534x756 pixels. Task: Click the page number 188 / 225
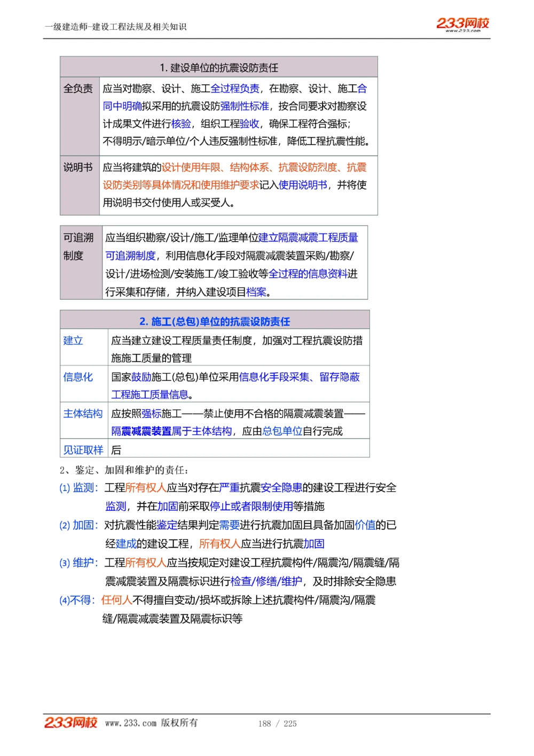[278, 724]
